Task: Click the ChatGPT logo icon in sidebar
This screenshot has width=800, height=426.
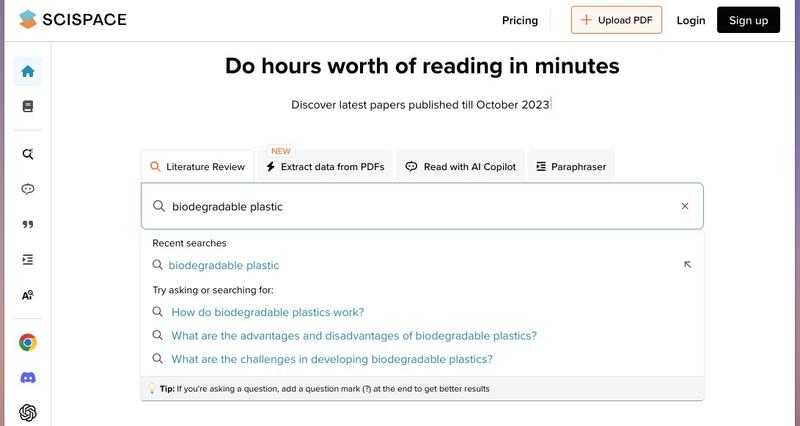Action: [28, 412]
